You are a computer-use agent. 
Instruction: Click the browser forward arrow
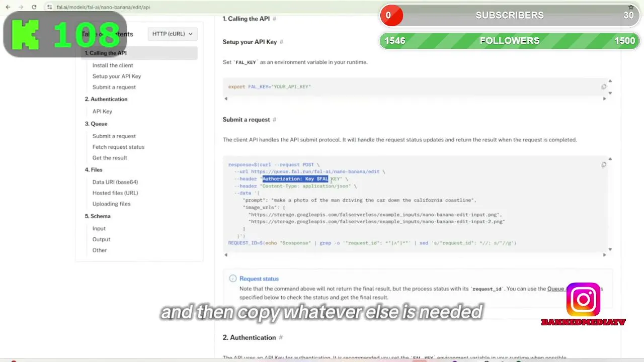tap(21, 7)
